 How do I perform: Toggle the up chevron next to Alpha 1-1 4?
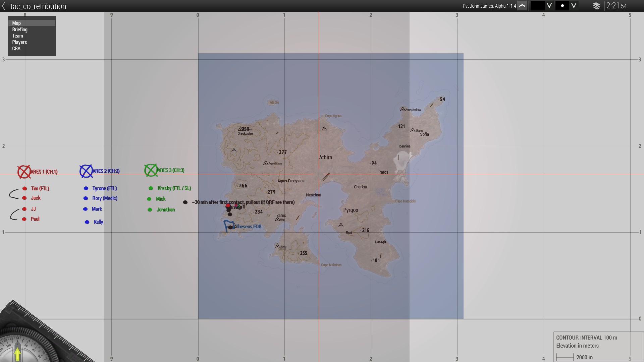click(522, 6)
